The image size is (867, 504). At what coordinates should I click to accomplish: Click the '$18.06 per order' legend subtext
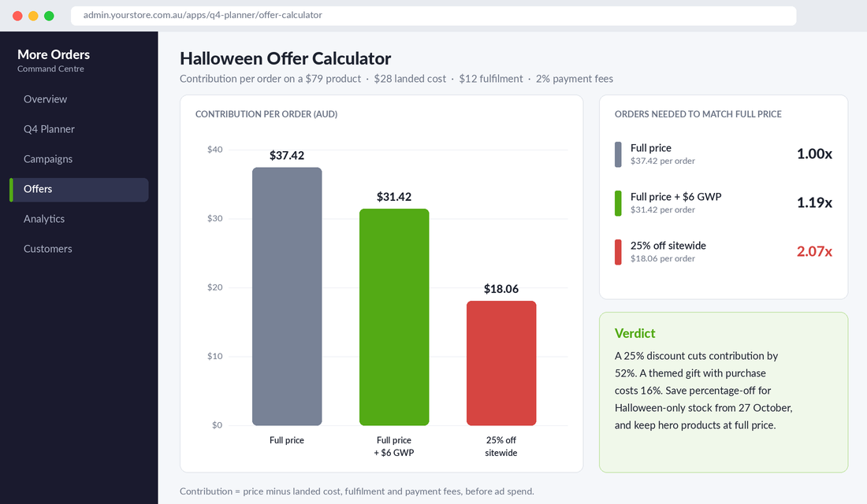[663, 258]
